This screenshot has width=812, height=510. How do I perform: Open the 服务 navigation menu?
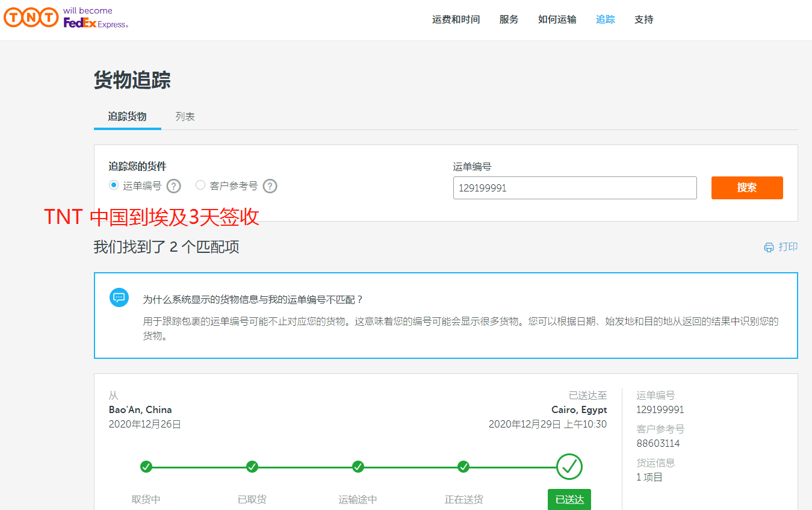point(509,20)
